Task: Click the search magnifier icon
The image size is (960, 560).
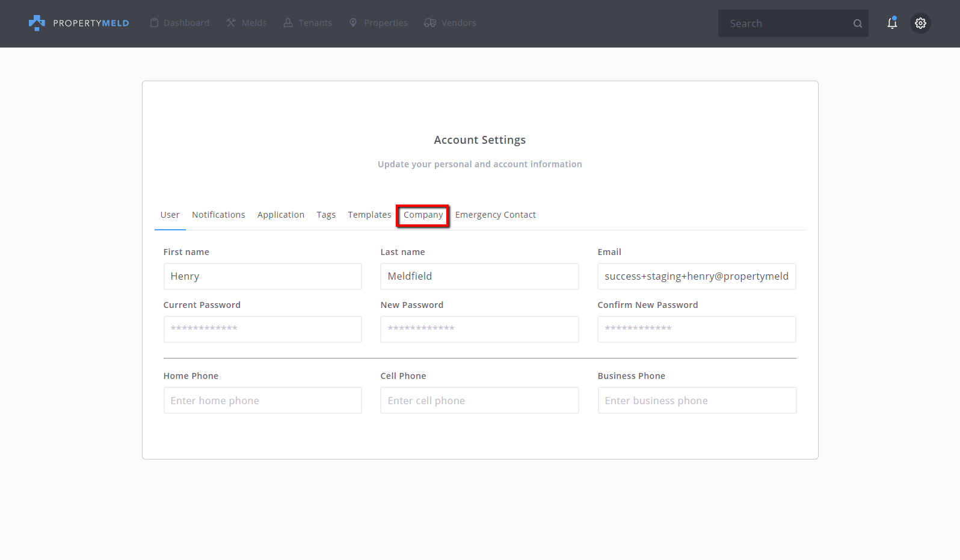Action: coord(858,23)
